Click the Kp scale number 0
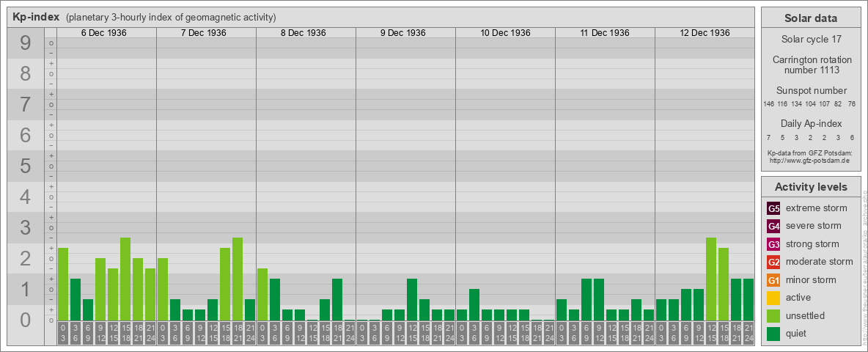 point(26,320)
